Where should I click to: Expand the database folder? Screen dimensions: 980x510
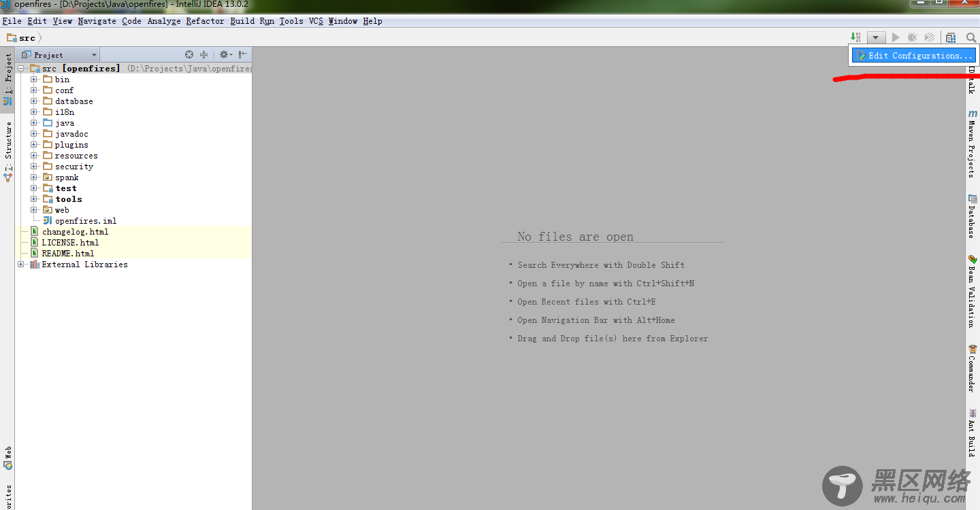pyautogui.click(x=33, y=101)
